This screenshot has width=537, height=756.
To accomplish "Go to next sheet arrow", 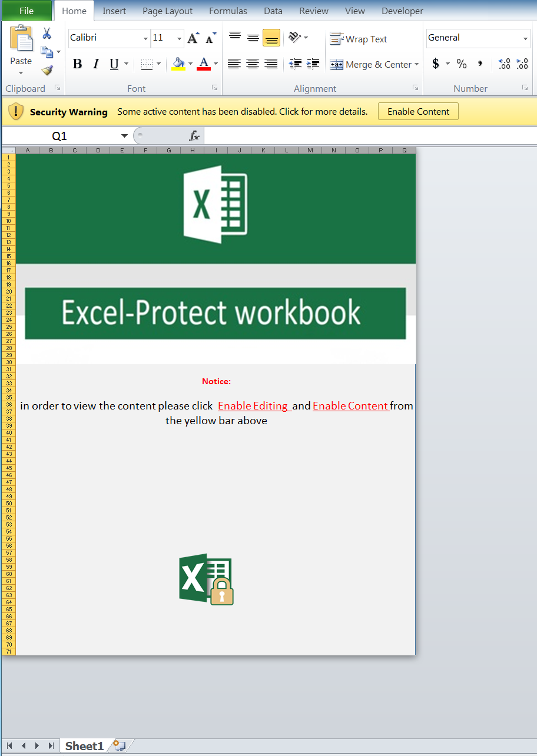I will [37, 745].
